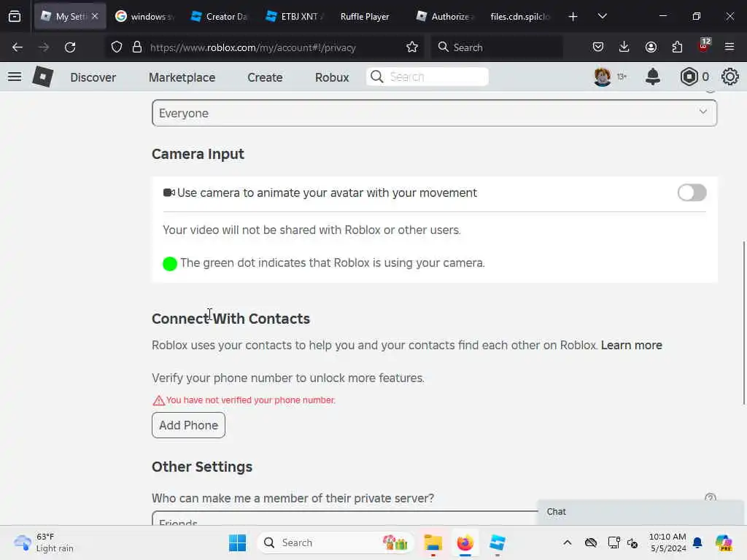The width and height of the screenshot is (747, 560).
Task: Help icon for private server question
Action: click(710, 498)
